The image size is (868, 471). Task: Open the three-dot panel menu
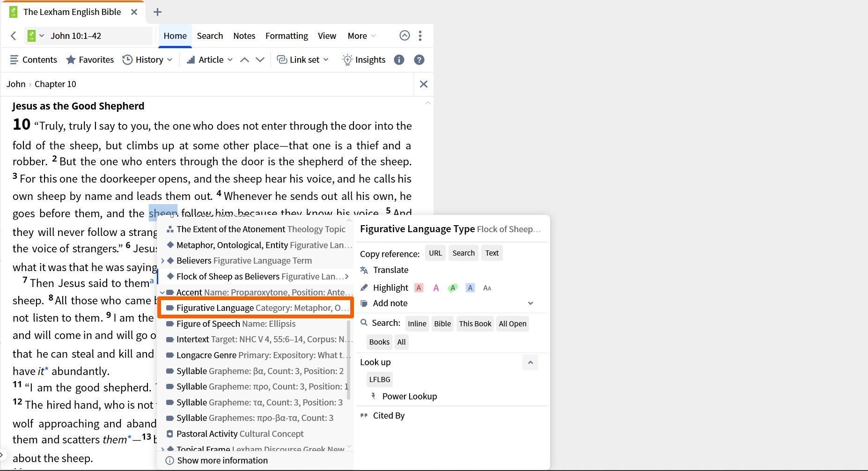coord(420,36)
